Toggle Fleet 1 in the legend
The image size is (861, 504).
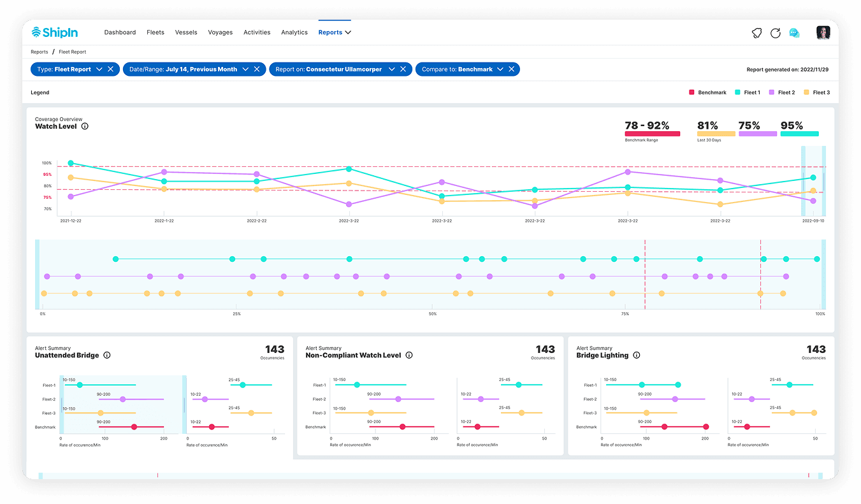click(x=747, y=92)
